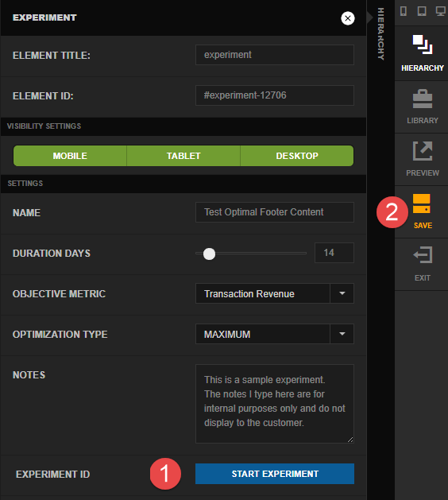Viewport: 448px width, 500px height.
Task: Switch to tablet device view icon
Action: click(422, 11)
